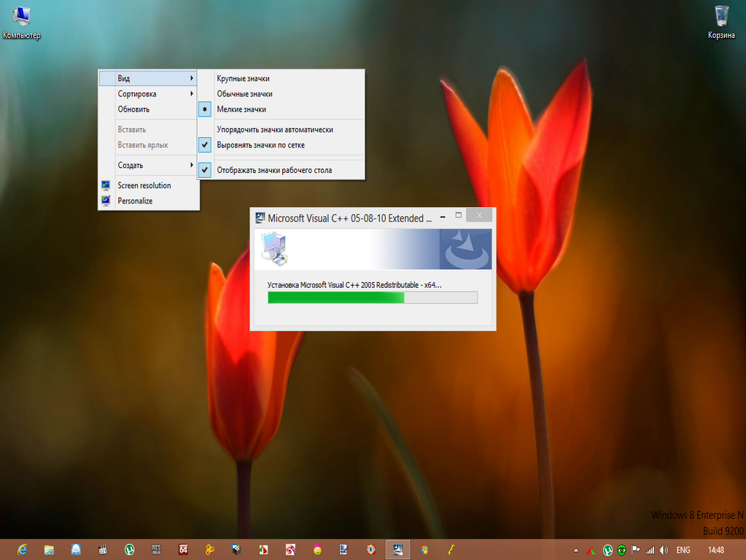
Task: Click the green uTorrent taskbar icon
Action: 129,549
